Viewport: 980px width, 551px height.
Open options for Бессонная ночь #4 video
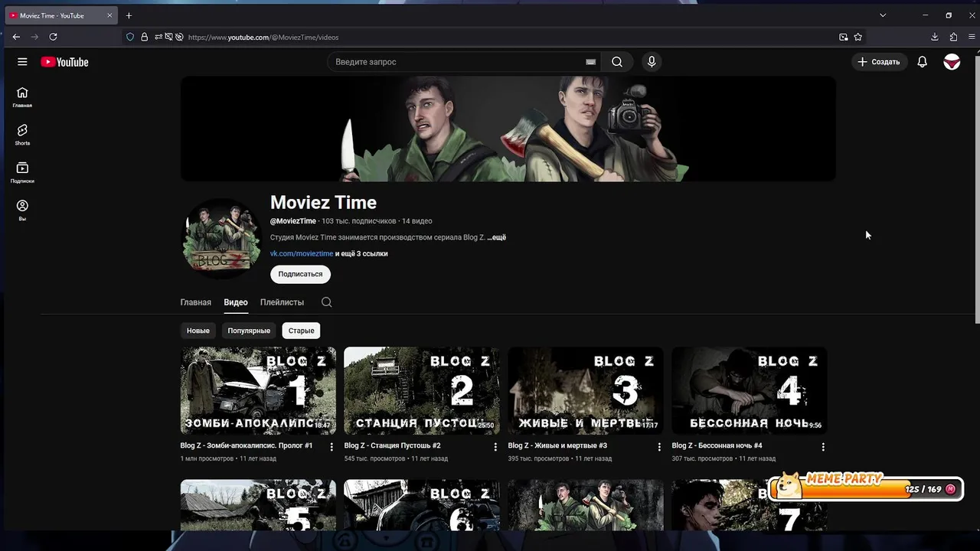click(x=823, y=447)
